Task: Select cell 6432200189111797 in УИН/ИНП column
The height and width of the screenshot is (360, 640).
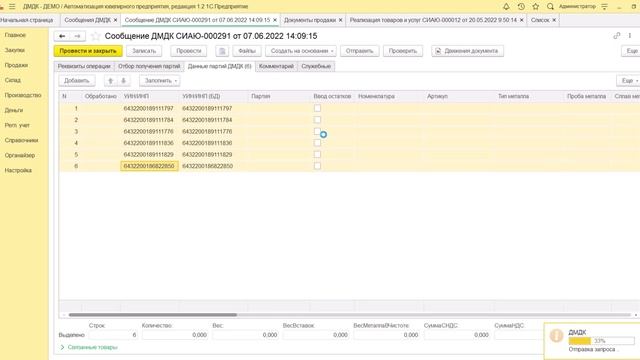Action: pyautogui.click(x=149, y=109)
